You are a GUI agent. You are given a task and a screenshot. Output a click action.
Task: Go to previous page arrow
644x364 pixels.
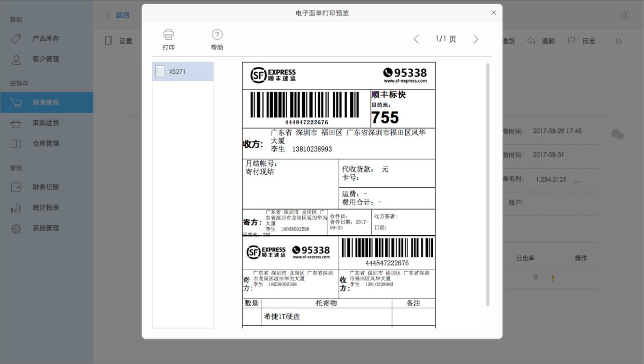click(416, 39)
